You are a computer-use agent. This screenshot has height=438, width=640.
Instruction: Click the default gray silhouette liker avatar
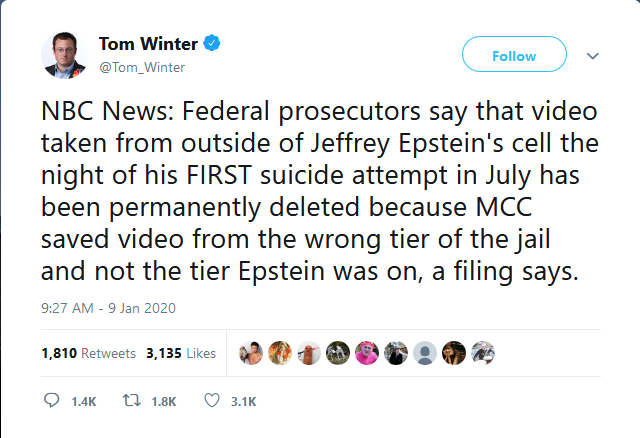coord(424,353)
